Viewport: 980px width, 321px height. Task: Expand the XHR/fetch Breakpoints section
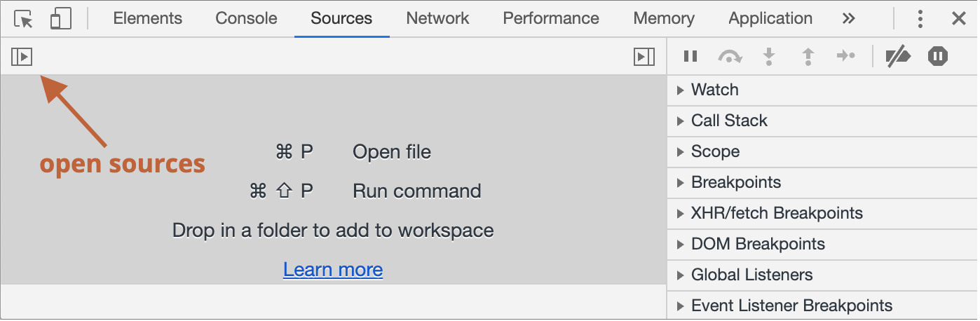[776, 213]
